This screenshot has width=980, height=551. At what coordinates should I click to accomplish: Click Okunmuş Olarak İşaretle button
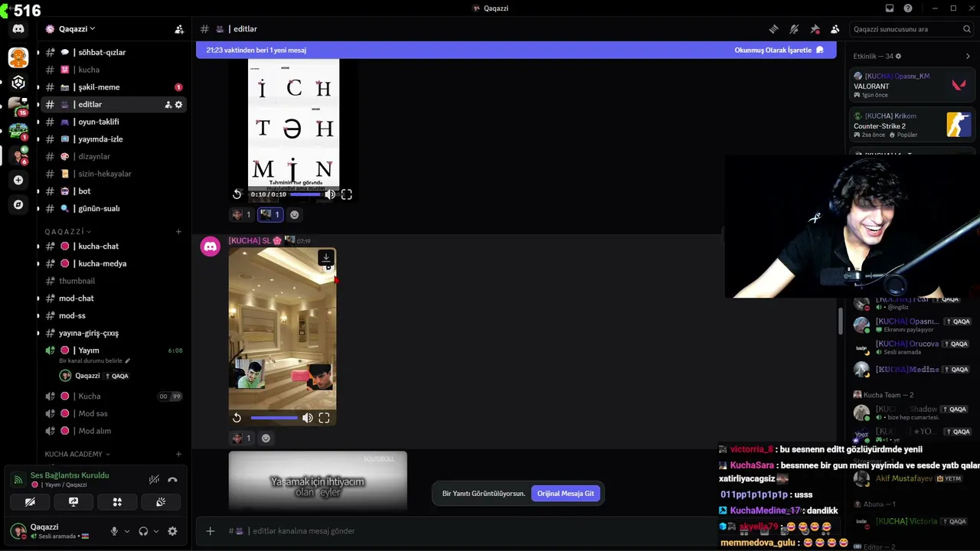click(x=779, y=51)
